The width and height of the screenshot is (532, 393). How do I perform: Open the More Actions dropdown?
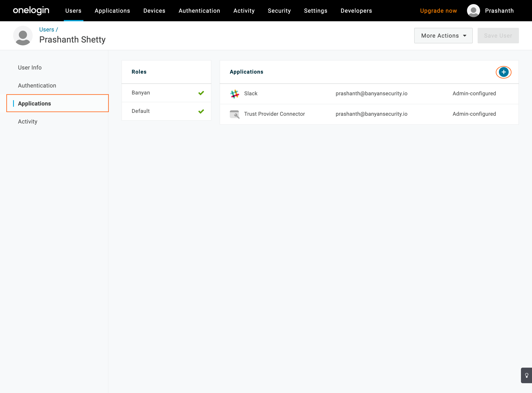pos(443,36)
